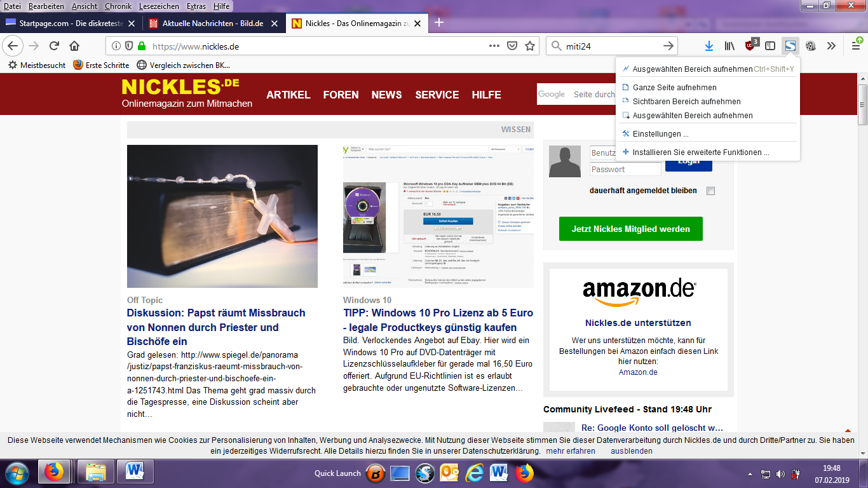Open Windows Explorer from the taskbar
This screenshot has width=868, height=488.
[x=95, y=472]
